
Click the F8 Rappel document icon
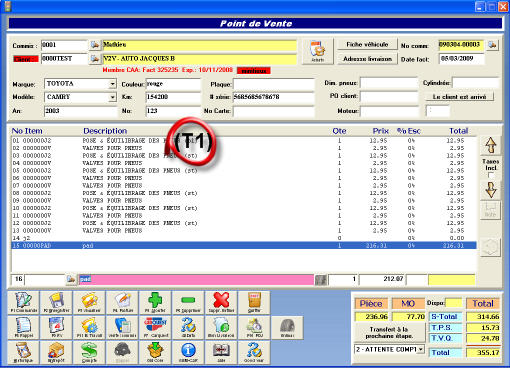tap(24, 327)
